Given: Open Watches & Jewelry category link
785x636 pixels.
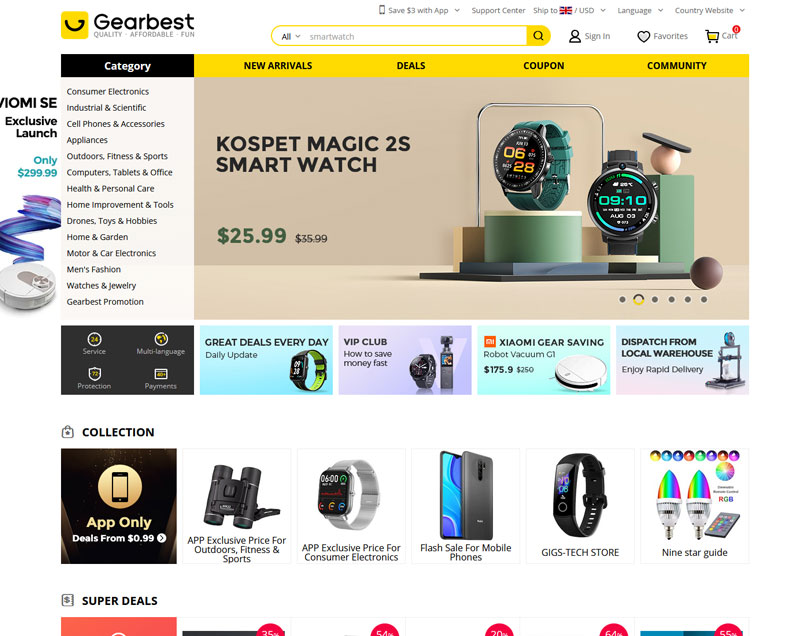Looking at the screenshot, I should pos(101,285).
